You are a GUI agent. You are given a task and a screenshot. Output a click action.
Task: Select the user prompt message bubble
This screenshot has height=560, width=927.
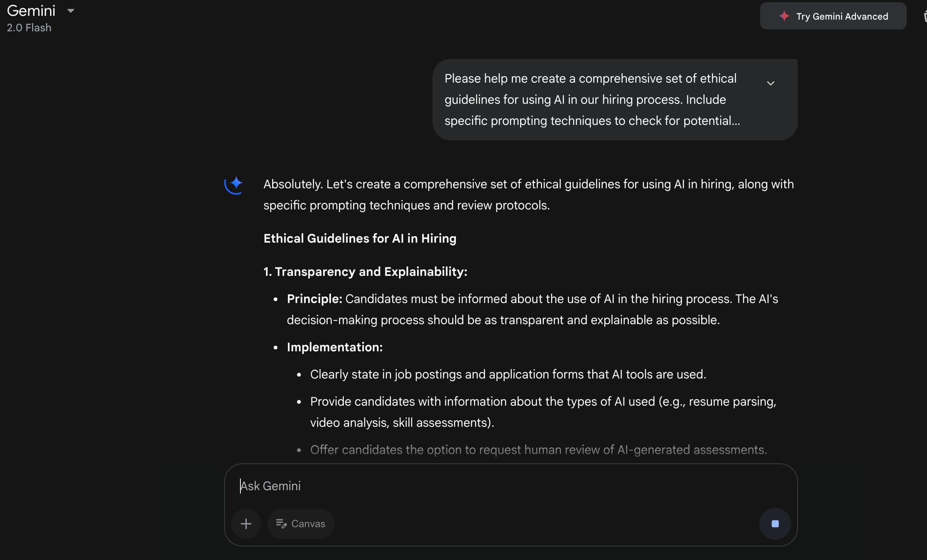click(614, 99)
